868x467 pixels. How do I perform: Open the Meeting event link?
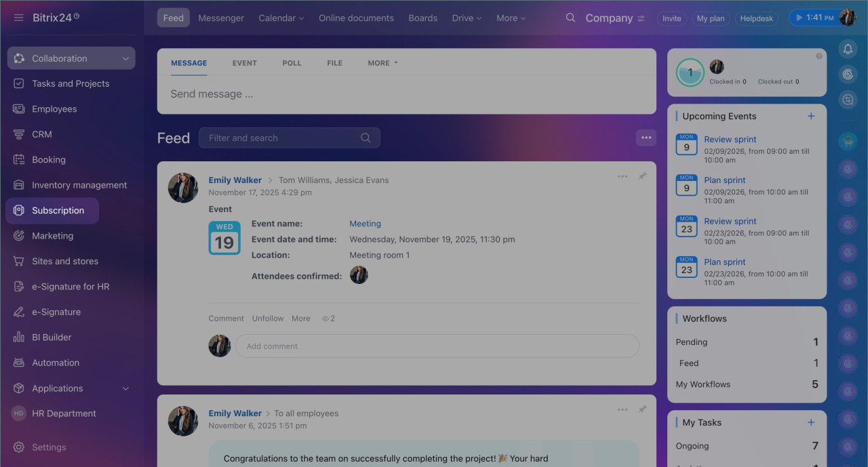click(x=365, y=224)
